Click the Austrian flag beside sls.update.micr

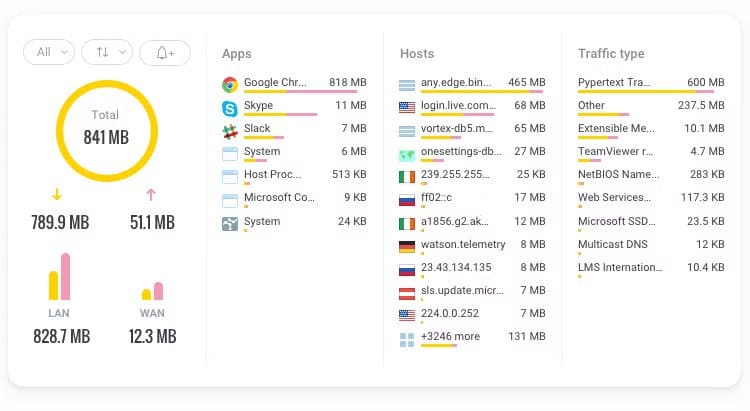pos(407,293)
